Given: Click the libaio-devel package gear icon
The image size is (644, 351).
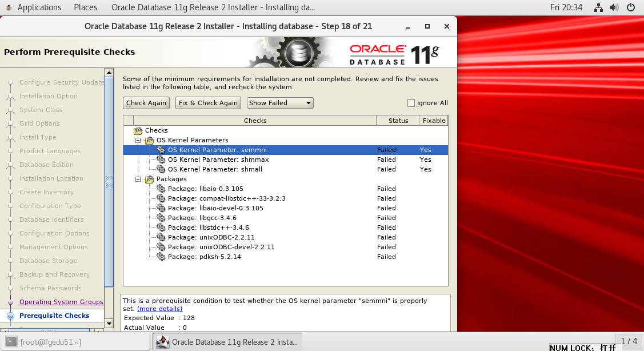Looking at the screenshot, I should (x=161, y=208).
